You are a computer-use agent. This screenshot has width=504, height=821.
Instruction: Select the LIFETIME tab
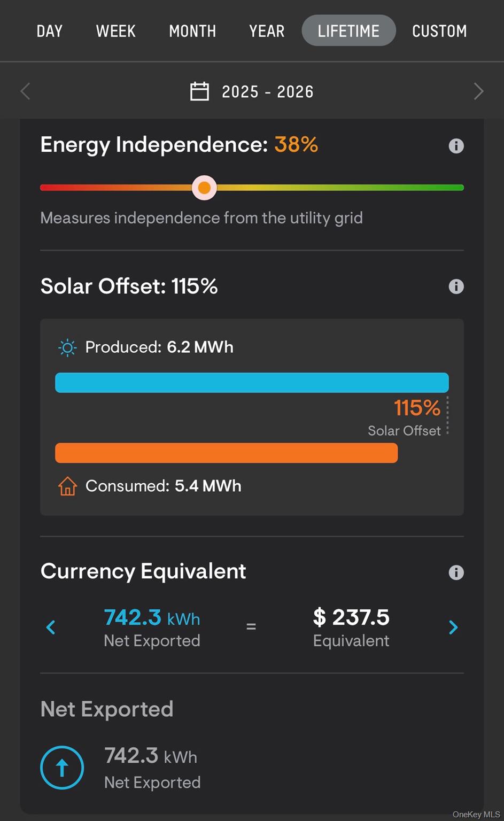(348, 30)
